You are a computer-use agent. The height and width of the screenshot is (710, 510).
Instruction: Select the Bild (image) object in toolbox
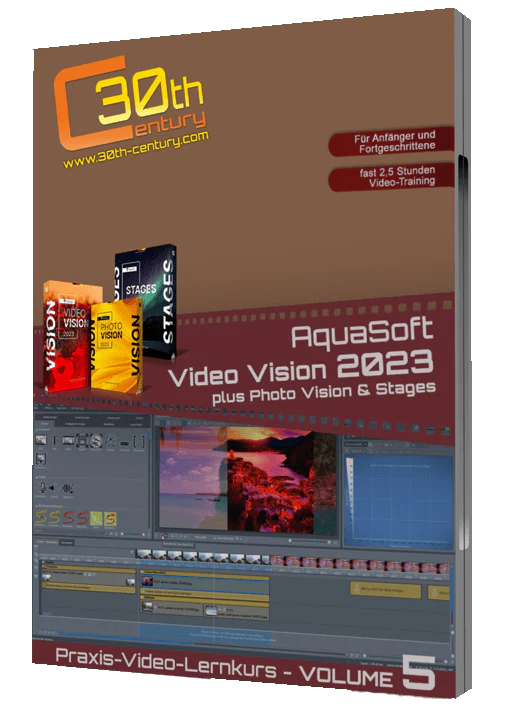(x=41, y=440)
